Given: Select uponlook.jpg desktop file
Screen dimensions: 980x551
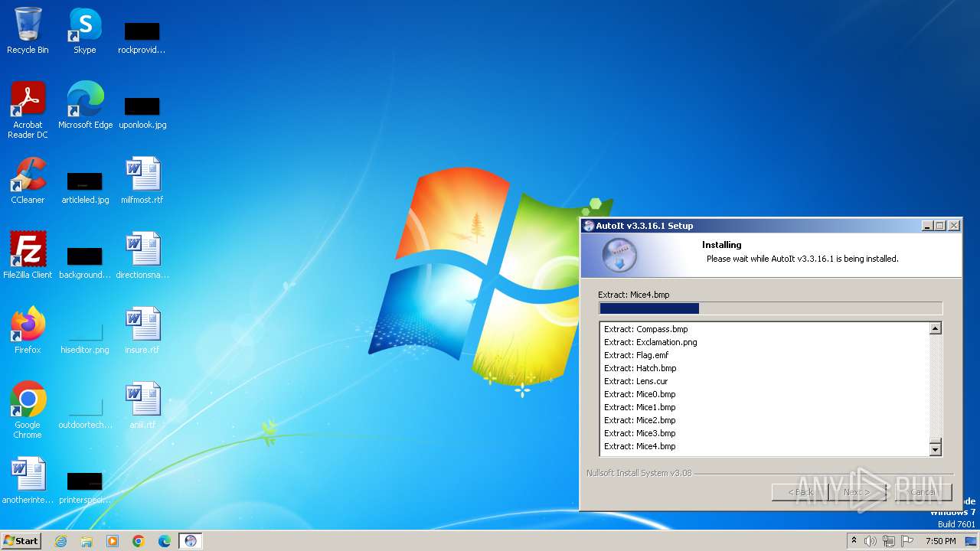Looking at the screenshot, I should 142,112.
